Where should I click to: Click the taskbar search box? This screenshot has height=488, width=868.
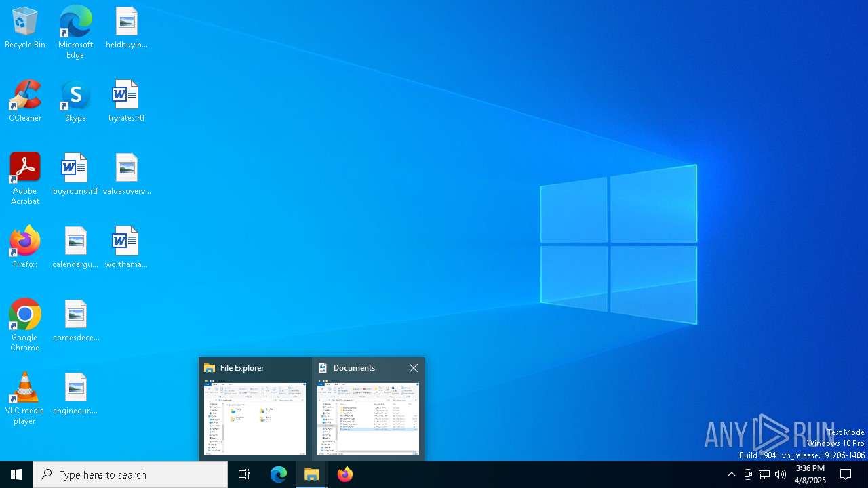130,474
